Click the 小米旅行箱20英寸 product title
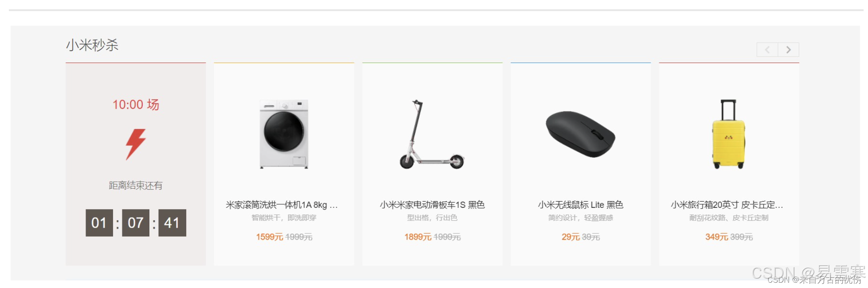This screenshot has width=868, height=288. tap(727, 205)
